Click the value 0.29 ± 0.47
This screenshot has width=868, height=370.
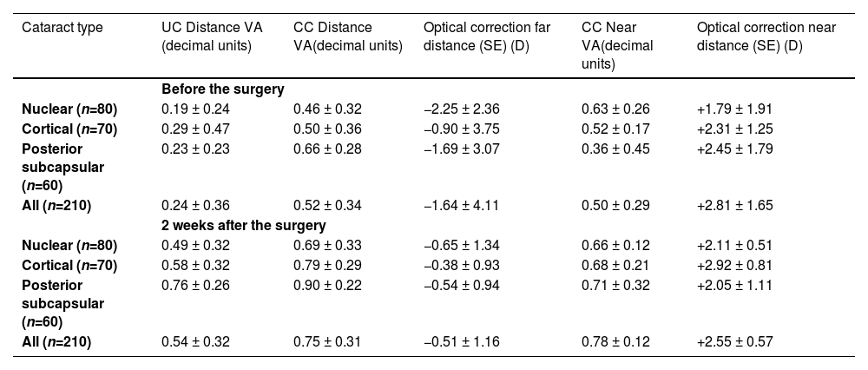[x=195, y=129]
